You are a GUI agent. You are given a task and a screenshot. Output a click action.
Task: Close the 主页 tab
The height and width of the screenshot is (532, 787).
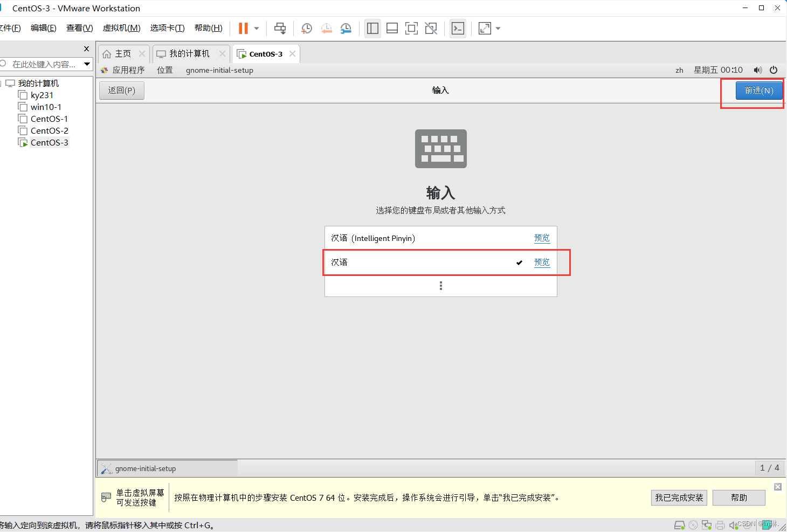tap(142, 54)
